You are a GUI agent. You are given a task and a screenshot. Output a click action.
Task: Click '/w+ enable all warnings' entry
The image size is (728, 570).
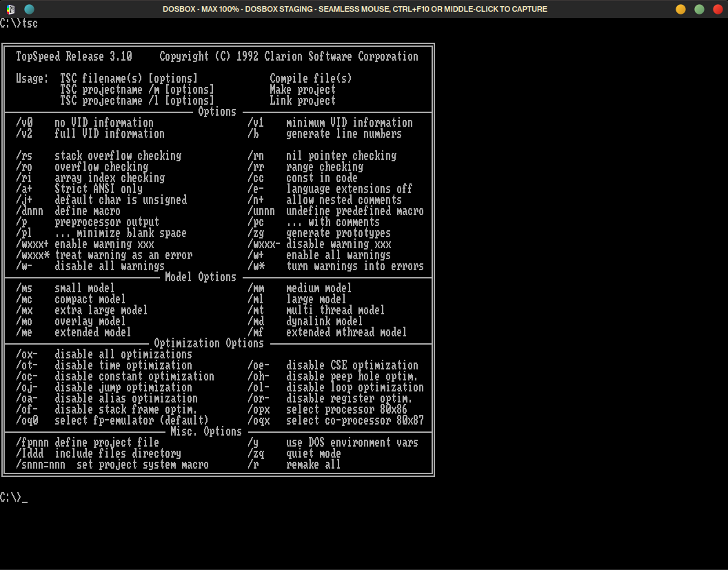click(319, 255)
